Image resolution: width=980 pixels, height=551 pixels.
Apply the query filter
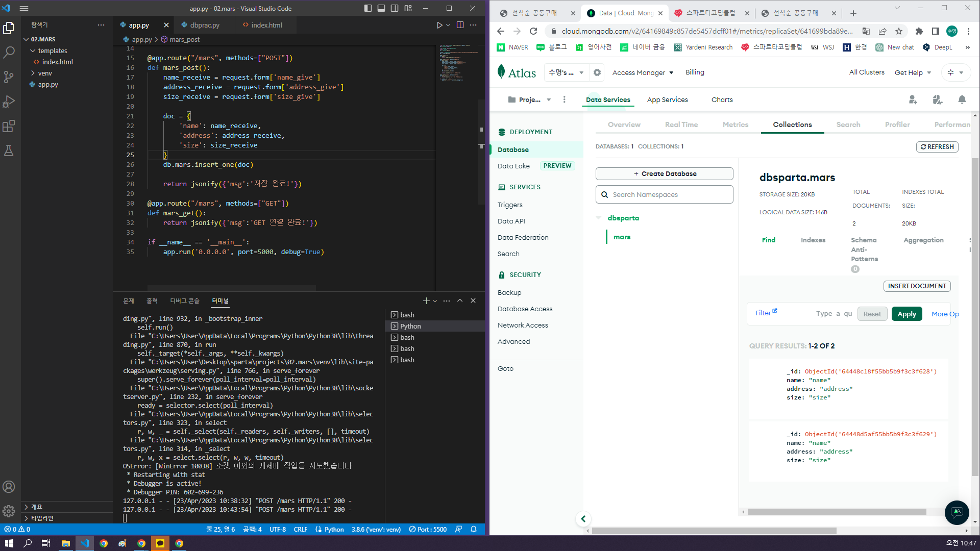906,314
